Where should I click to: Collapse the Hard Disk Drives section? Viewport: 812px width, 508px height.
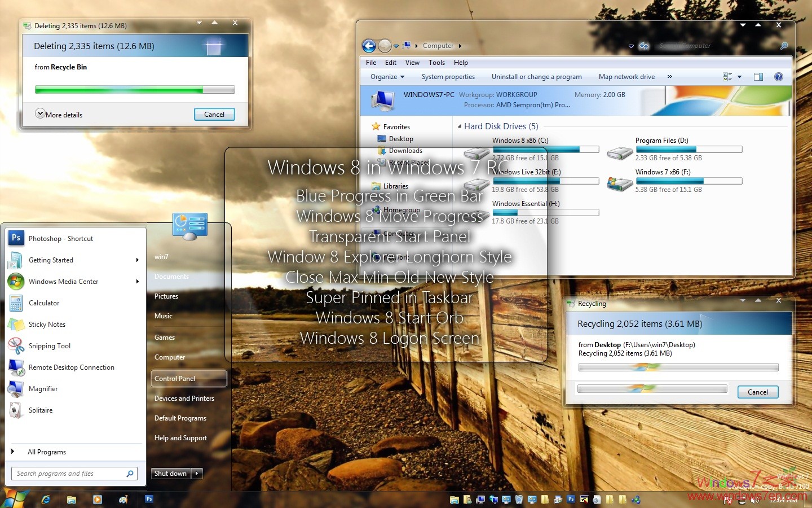point(460,126)
